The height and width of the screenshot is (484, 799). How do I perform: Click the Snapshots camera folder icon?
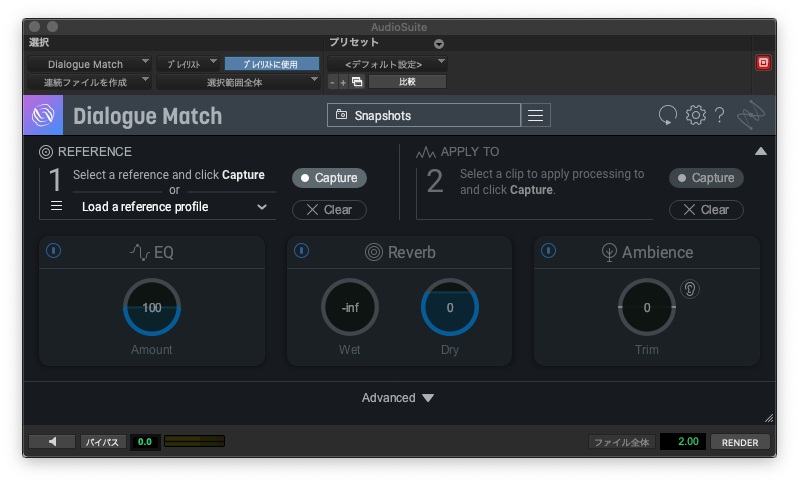tap(341, 115)
